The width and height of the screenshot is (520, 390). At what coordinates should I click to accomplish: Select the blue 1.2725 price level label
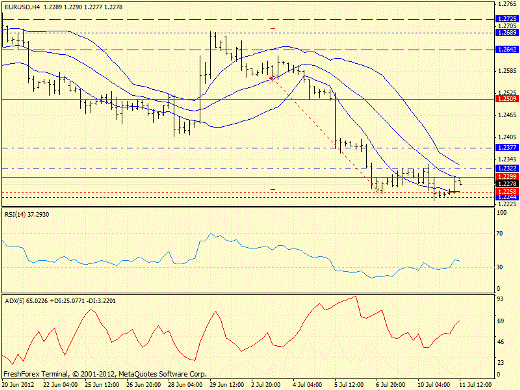coord(507,19)
